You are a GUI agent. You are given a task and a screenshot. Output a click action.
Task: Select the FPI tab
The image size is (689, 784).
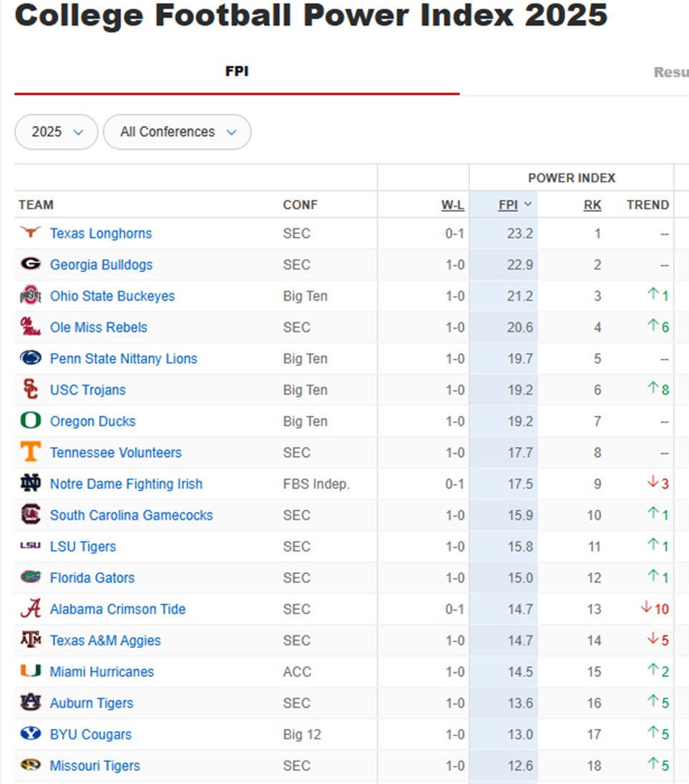tap(237, 72)
